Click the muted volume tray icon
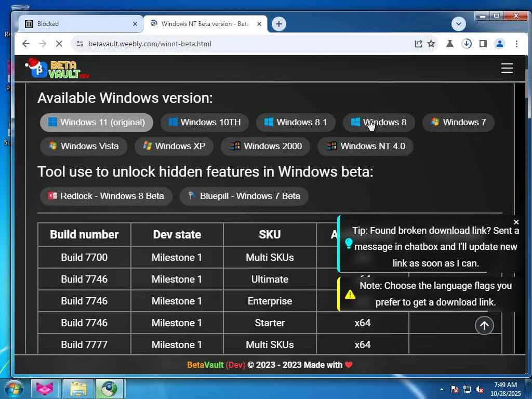Screen dimensions: 532x399 [x=480, y=389]
